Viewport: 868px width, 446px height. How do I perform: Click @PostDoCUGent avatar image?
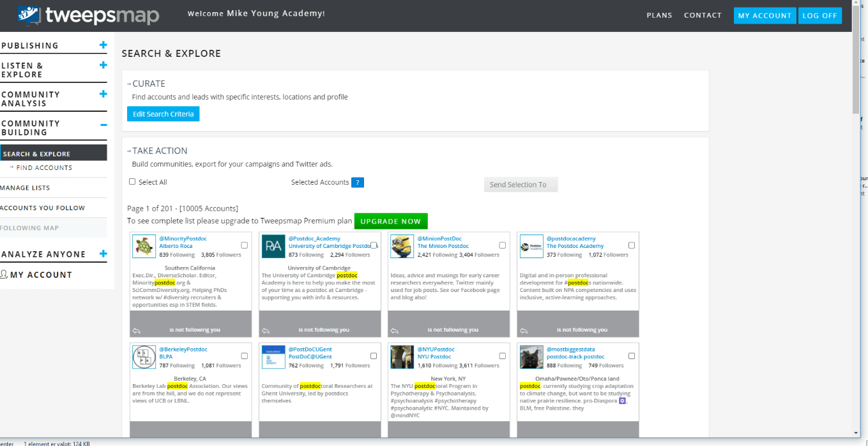point(273,357)
